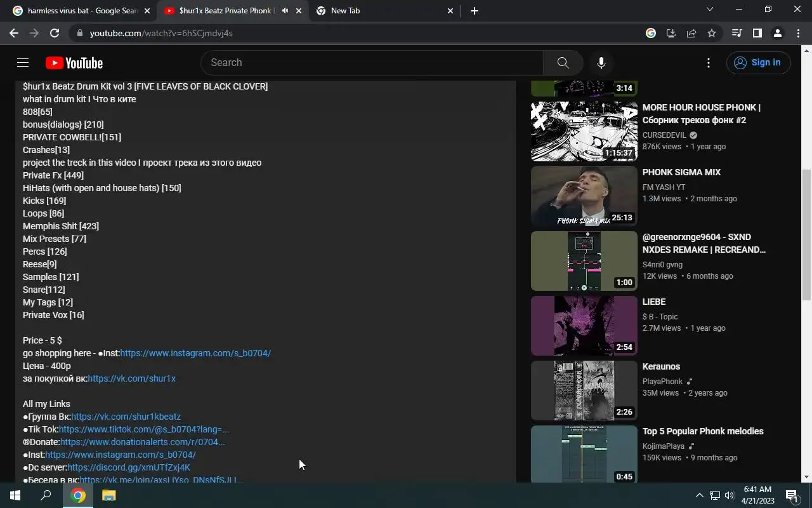Screen dimensions: 812x508
Task: Focus the YouTube search box
Action: 372,63
